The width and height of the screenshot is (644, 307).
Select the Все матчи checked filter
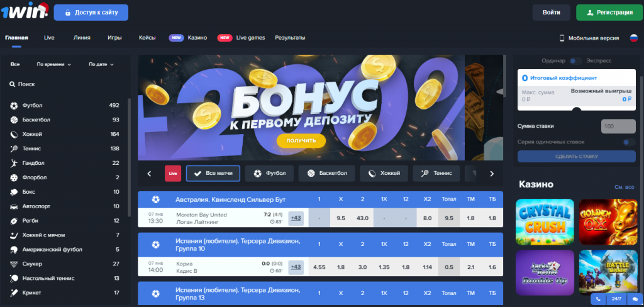click(213, 174)
